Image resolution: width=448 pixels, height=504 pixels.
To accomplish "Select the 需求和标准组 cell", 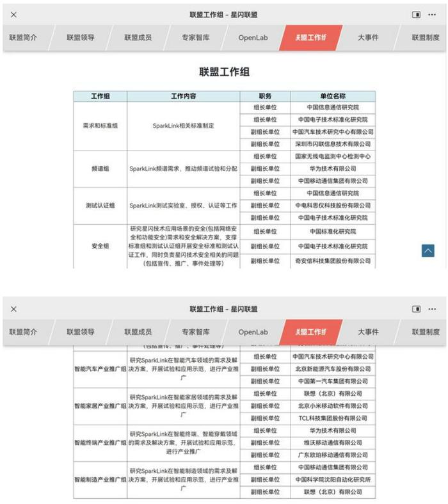I will coord(100,126).
